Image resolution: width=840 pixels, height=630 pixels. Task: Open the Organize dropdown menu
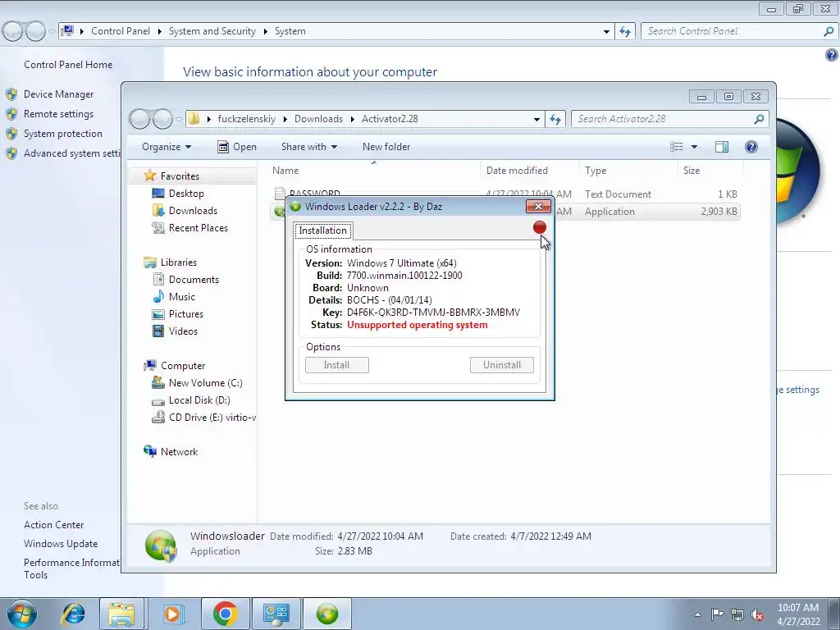coord(166,147)
